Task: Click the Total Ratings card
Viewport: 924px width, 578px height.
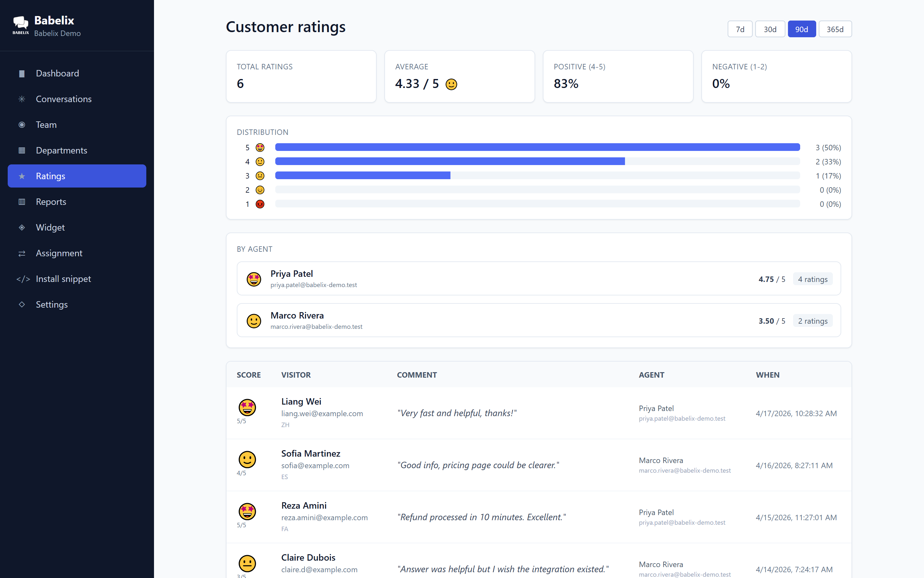Action: point(301,76)
